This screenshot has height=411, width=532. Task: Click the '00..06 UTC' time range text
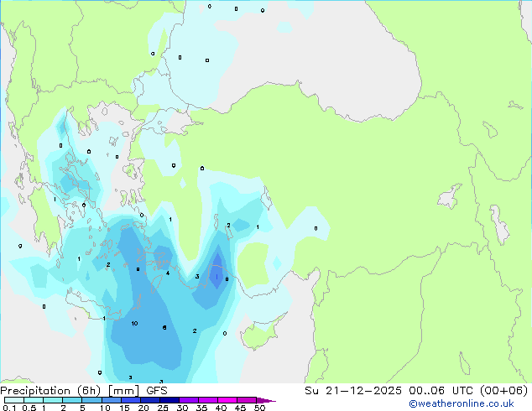[441, 391]
